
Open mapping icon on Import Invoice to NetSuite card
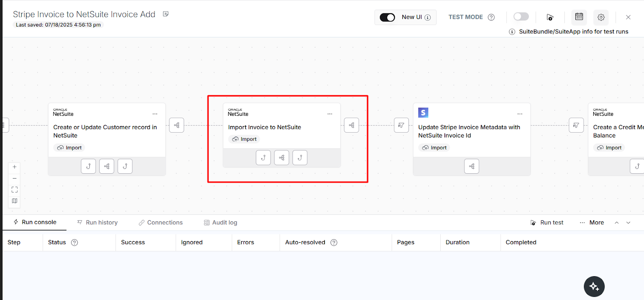point(282,158)
